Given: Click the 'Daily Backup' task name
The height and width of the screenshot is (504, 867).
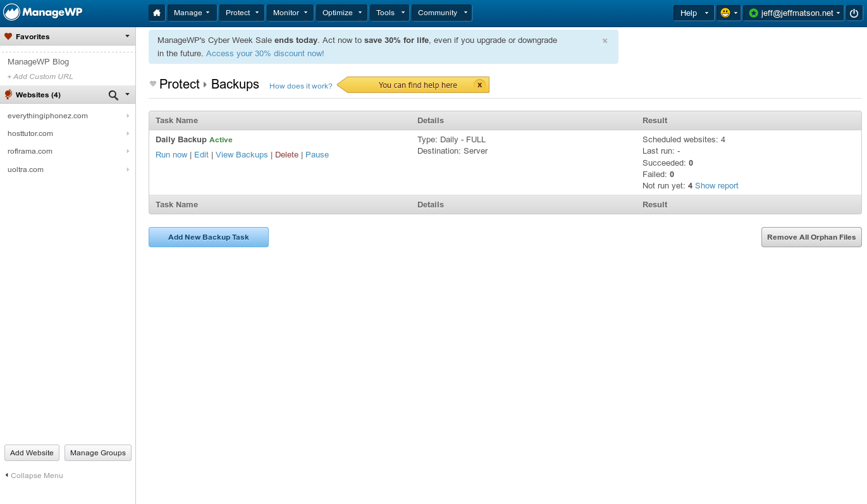Looking at the screenshot, I should (x=181, y=140).
